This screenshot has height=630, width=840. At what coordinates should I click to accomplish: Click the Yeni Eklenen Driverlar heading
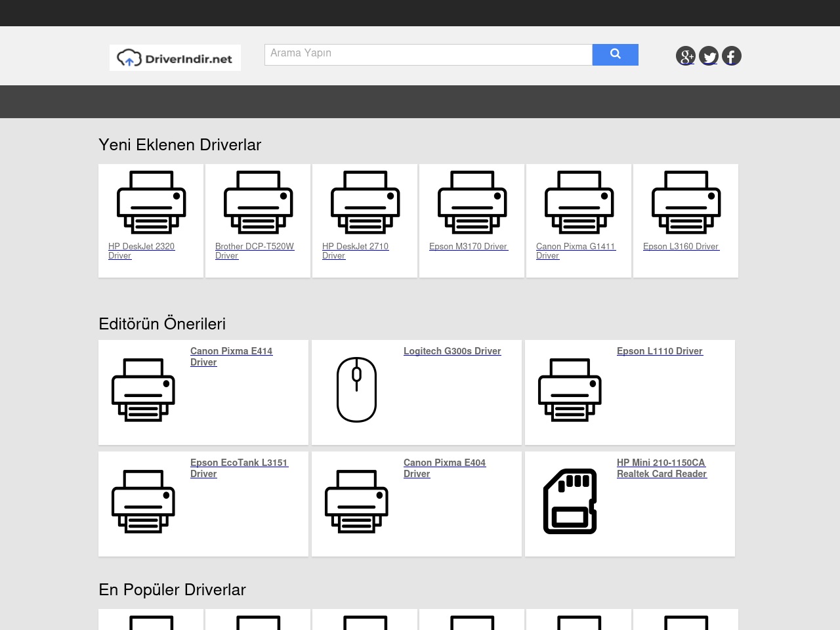(x=180, y=145)
